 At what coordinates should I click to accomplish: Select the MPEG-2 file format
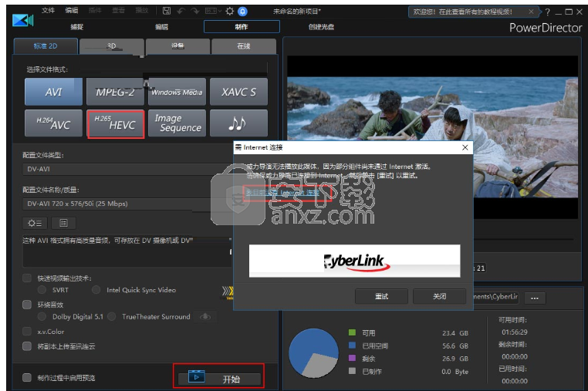tap(115, 92)
